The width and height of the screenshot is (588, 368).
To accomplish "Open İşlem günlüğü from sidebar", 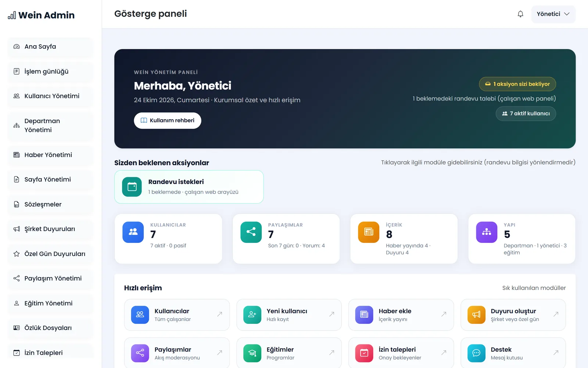I will click(50, 71).
